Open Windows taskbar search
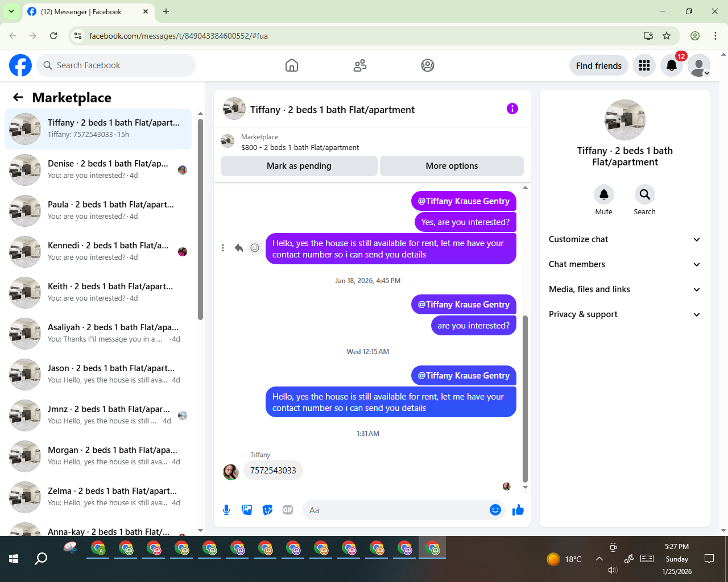Image resolution: width=728 pixels, height=582 pixels. [x=41, y=559]
